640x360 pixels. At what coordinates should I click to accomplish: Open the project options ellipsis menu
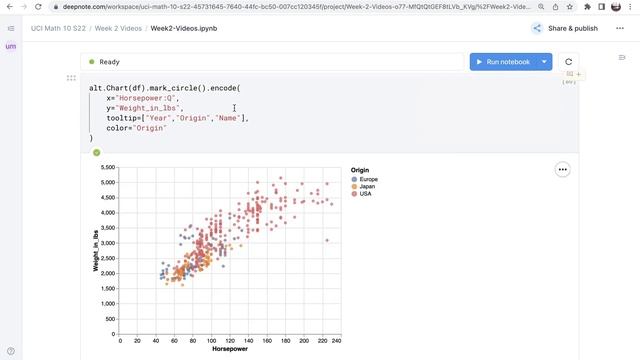(x=620, y=28)
